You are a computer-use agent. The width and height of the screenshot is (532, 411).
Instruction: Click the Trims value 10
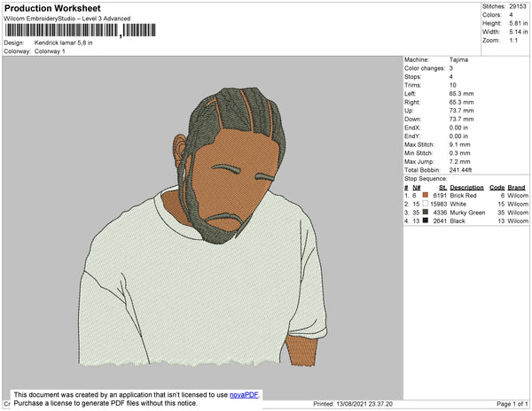tap(453, 85)
